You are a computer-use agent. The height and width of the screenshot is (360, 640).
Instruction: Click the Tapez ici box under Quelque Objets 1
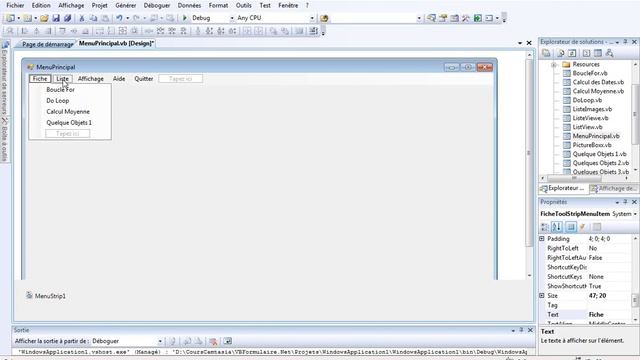67,133
